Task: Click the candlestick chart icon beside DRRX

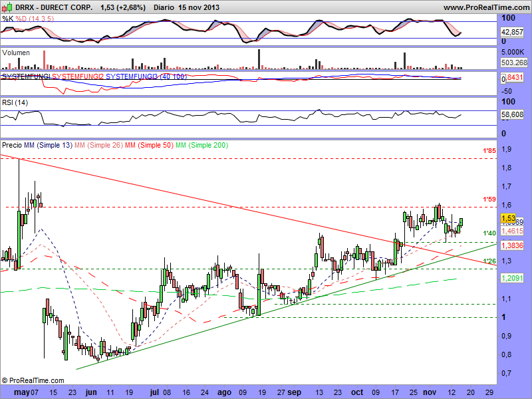Action: pyautogui.click(x=7, y=7)
